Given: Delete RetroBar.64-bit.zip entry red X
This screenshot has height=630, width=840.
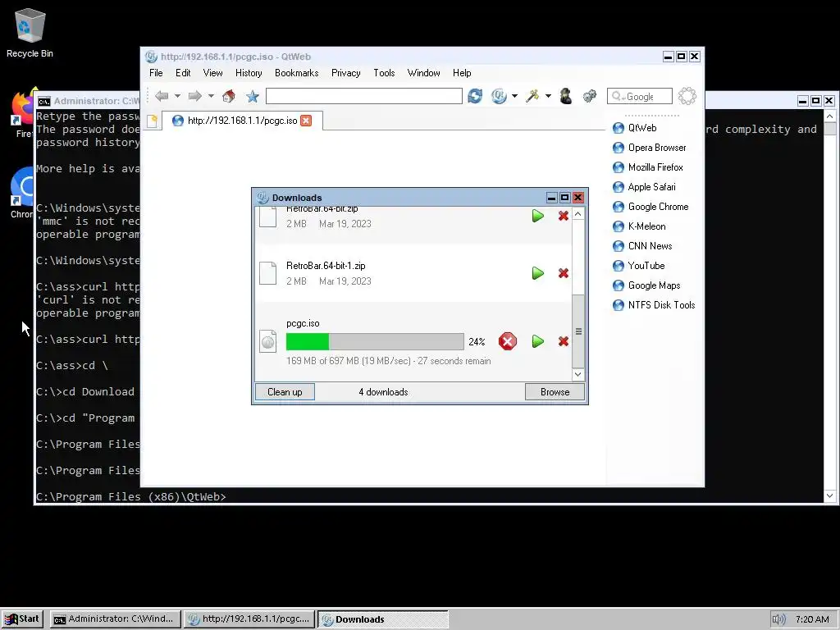Looking at the screenshot, I should pos(563,216).
